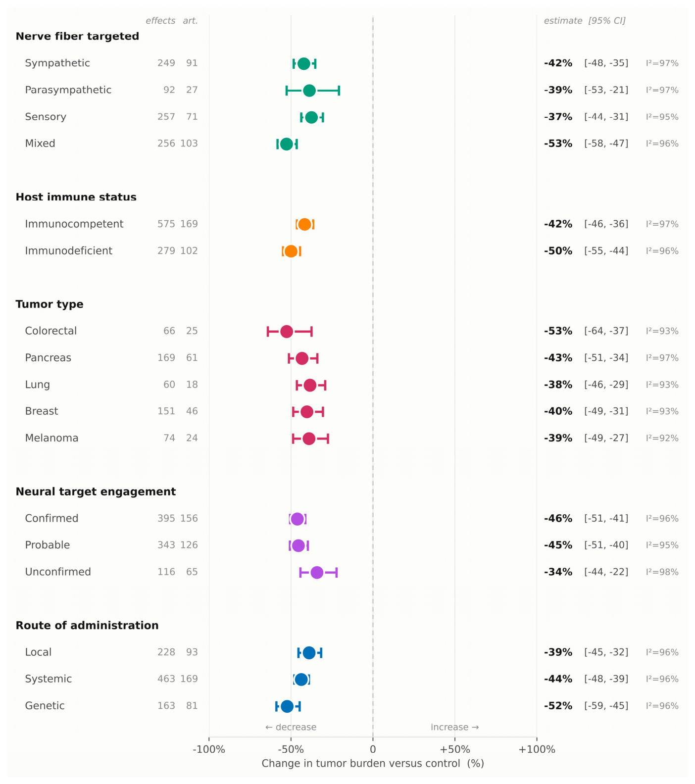Click the Nerve fiber targeted heading
This screenshot has width=695, height=784.
click(x=77, y=37)
